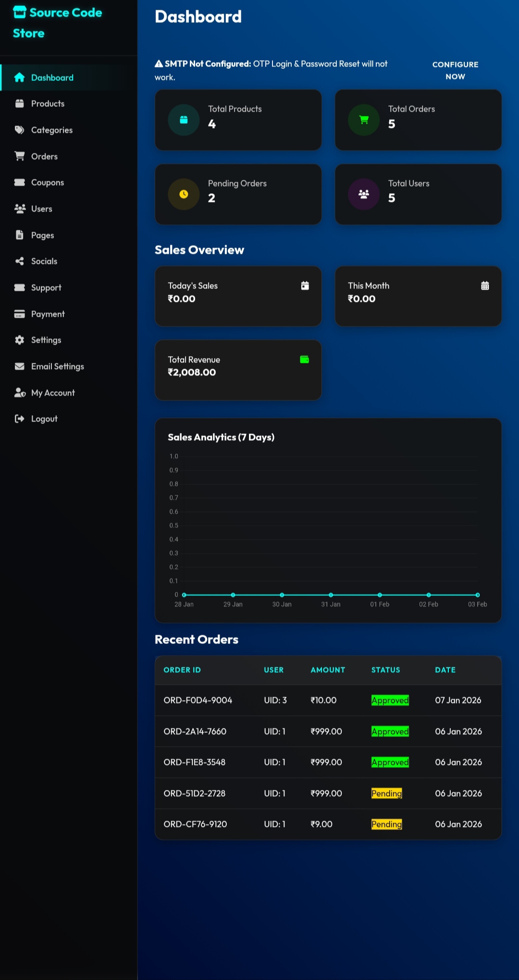This screenshot has height=980, width=519.
Task: Click the Total Products card
Action: (x=238, y=120)
